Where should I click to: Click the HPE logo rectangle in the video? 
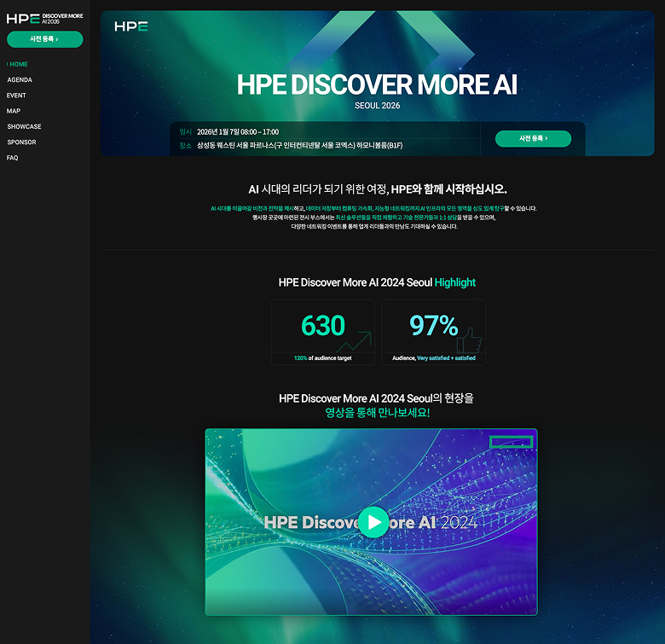511,442
